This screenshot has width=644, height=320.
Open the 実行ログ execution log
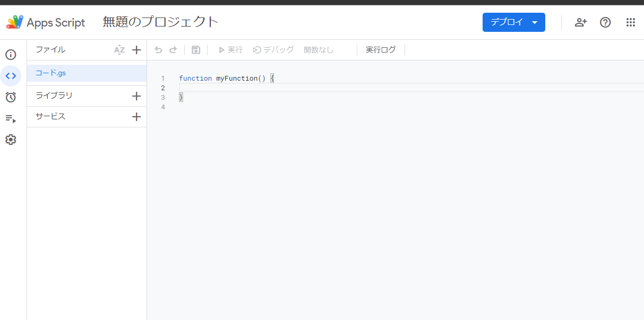point(380,49)
